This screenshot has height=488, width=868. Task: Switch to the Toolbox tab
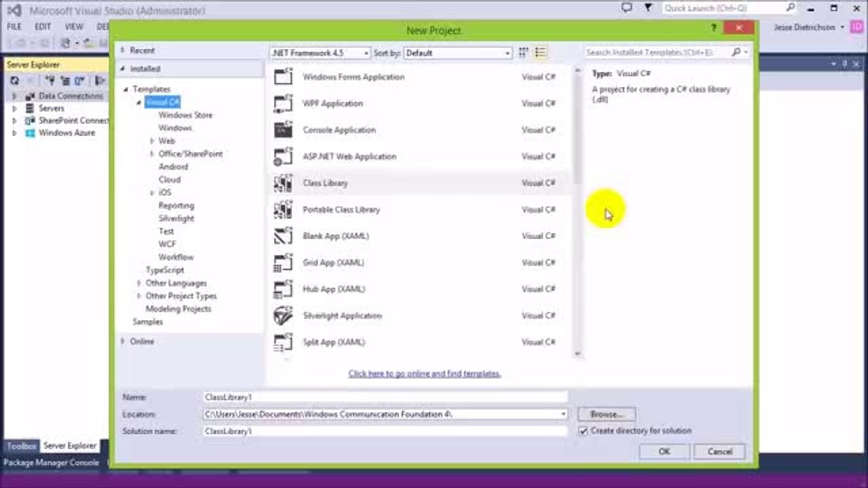(x=22, y=446)
